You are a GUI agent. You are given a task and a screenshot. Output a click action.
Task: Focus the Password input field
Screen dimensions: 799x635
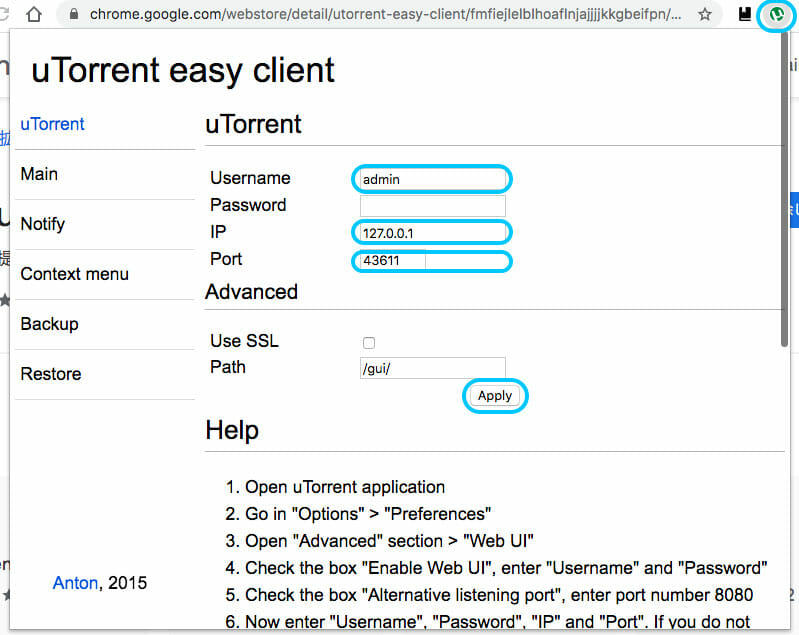tap(433, 206)
